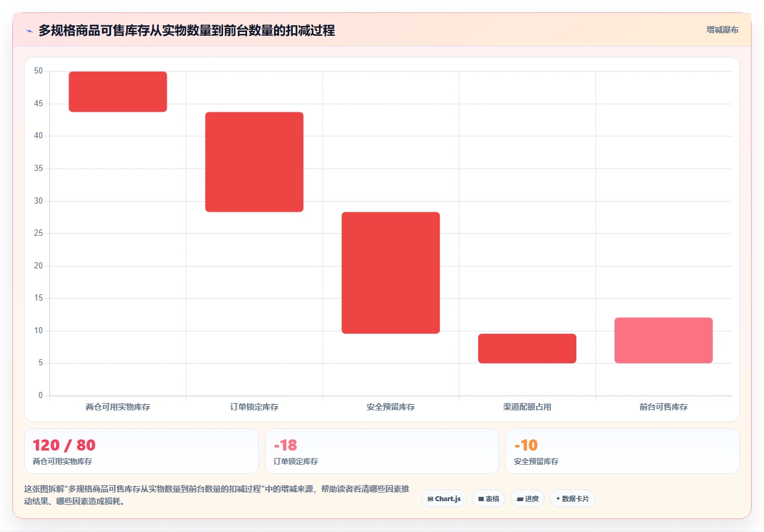Click the x-axis label 渠道配额占用
The image size is (764, 532).
527,407
